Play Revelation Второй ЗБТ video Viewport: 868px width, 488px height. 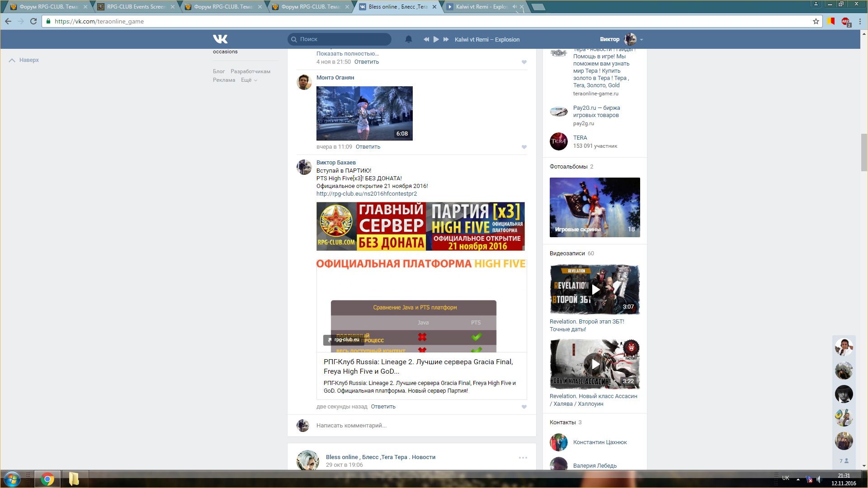tap(594, 289)
